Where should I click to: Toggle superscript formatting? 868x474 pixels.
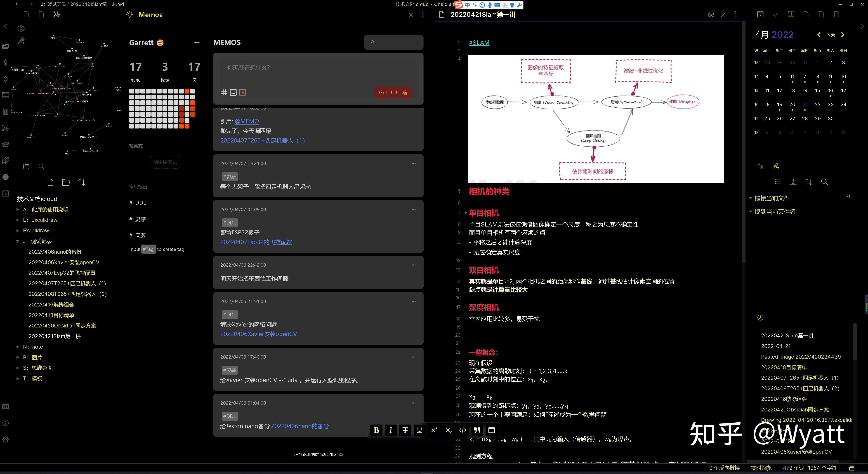434,430
